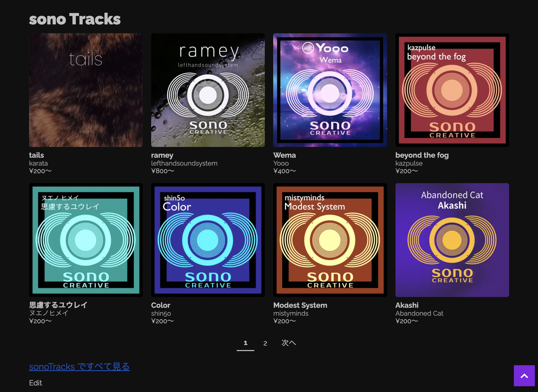
Task: Click the purple scroll-to-top arrow button
Action: pos(524,375)
